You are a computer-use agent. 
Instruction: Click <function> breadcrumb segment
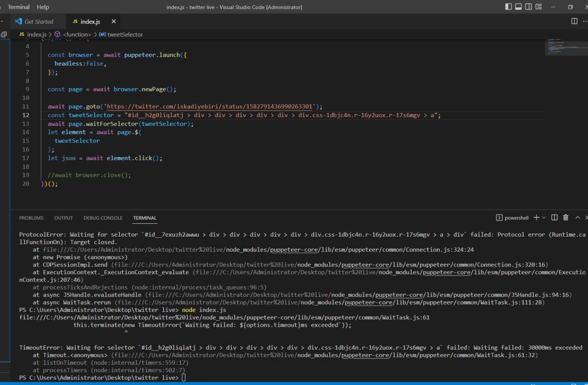coord(77,34)
